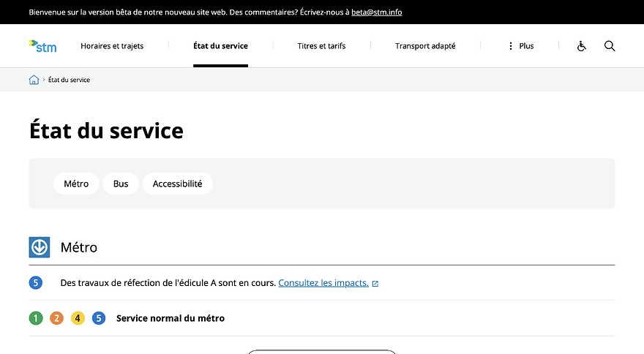This screenshot has width=644, height=354.
Task: Click the blue Métro arrow logo
Action: (40, 247)
